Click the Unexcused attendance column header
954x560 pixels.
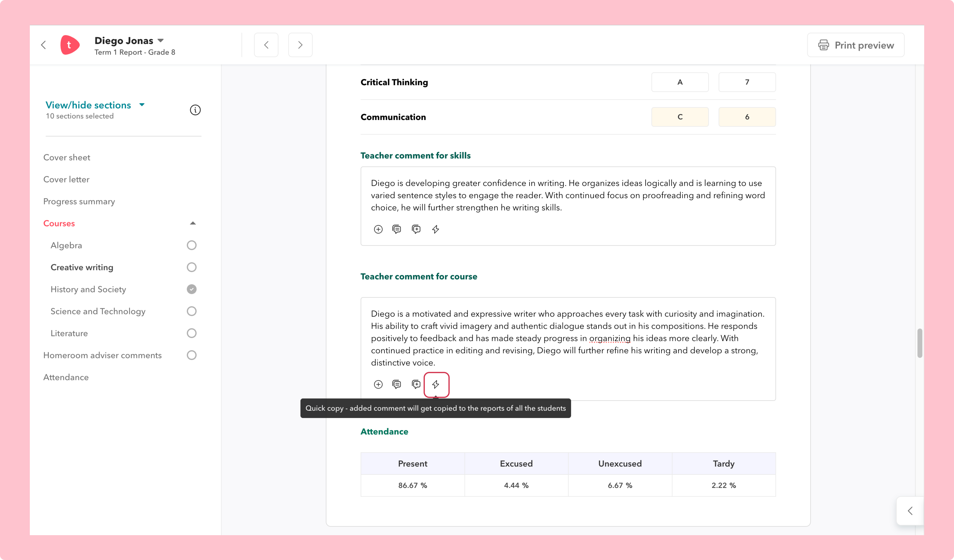point(620,463)
